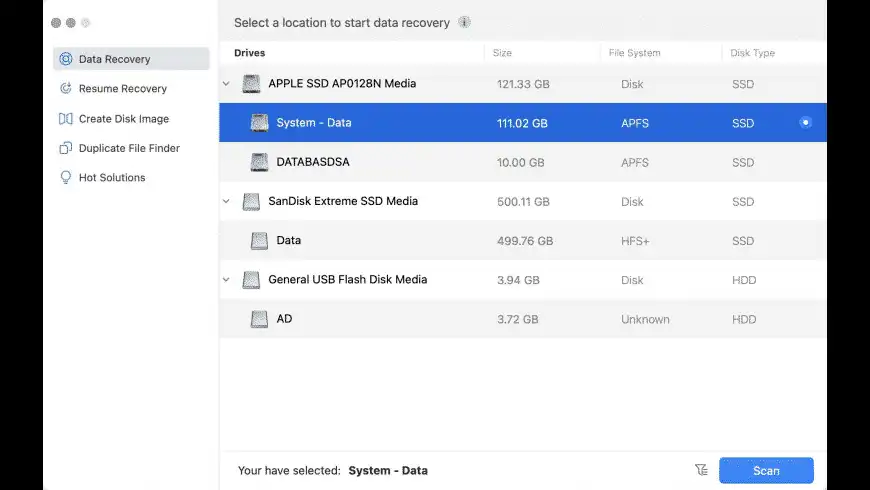Image resolution: width=870 pixels, height=490 pixels.
Task: Click the selected System - Data label at bottom
Action: (388, 471)
